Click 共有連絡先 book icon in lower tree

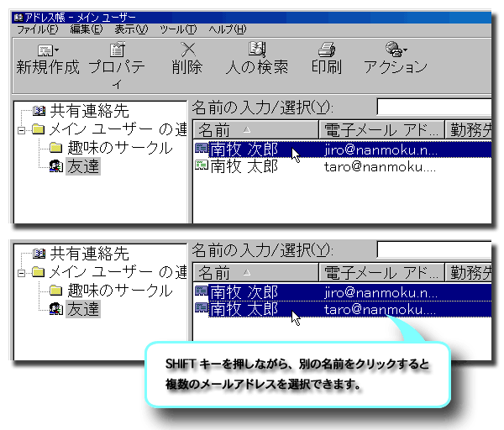pos(39,254)
